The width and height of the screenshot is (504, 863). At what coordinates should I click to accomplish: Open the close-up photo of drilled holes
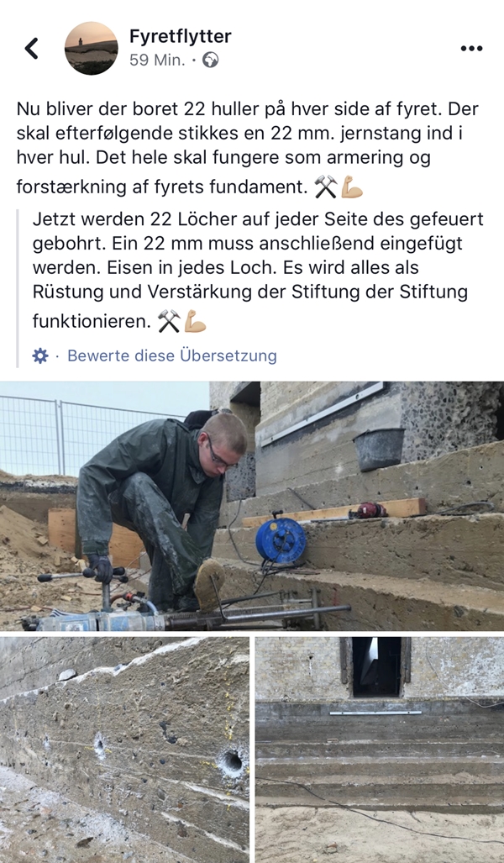point(124,750)
